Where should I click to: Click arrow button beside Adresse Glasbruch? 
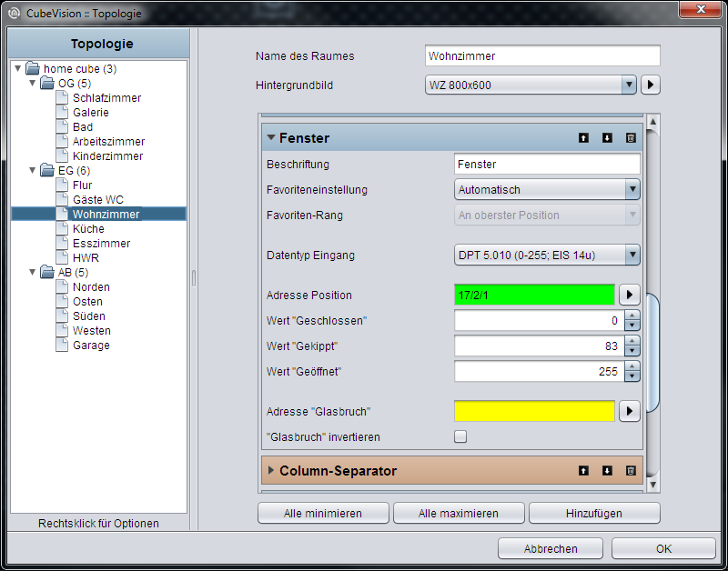(x=630, y=411)
